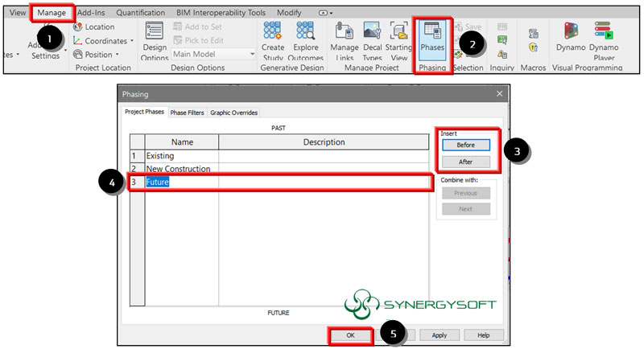Click the middle Inquiry panel icon
Image resolution: width=644 pixels, height=349 pixels.
(x=502, y=40)
